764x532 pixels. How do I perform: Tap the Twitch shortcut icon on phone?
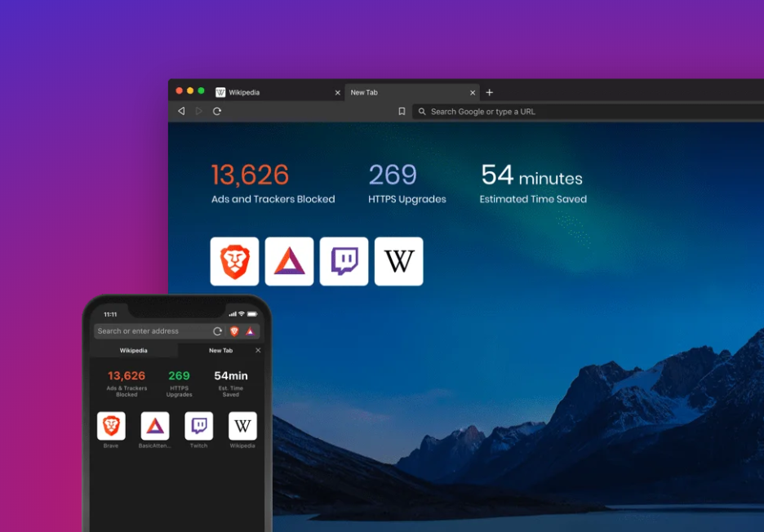click(x=199, y=426)
